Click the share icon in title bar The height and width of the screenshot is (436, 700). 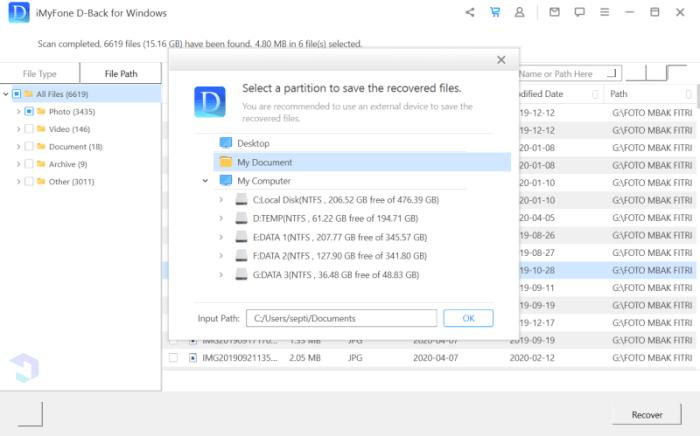pos(470,12)
